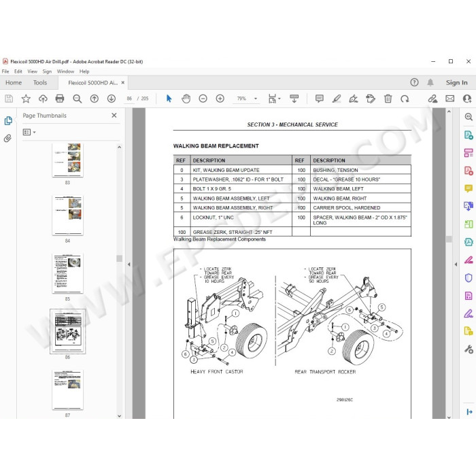Click the Save file icon
This screenshot has height=476, width=476.
click(9, 99)
